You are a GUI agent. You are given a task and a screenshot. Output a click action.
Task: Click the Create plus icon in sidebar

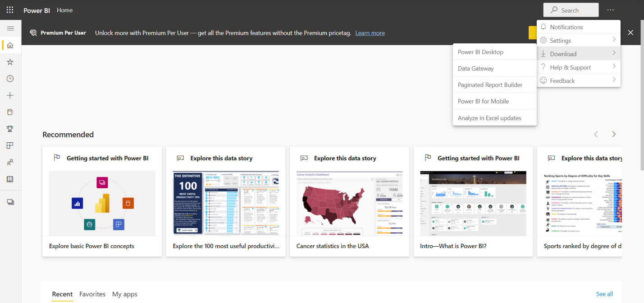click(10, 95)
